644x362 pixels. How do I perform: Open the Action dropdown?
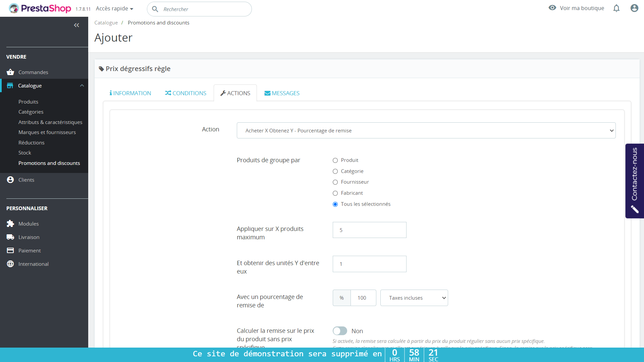[426, 130]
